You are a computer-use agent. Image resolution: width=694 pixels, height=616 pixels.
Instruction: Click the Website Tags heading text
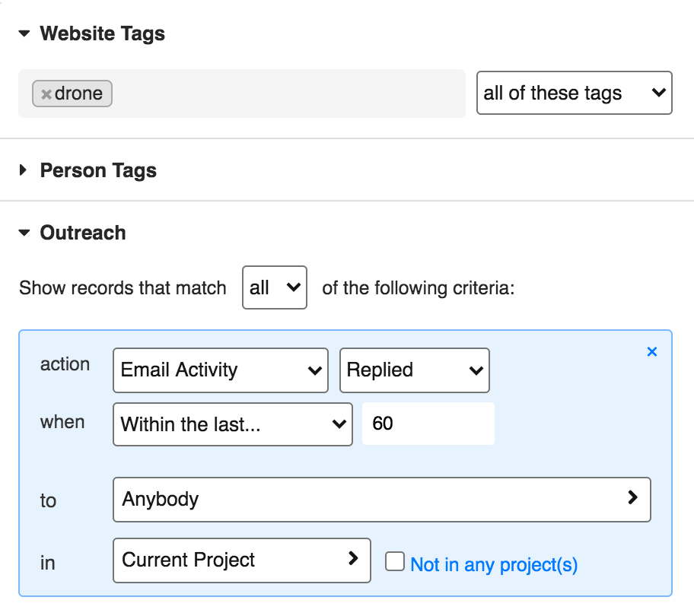[102, 34]
